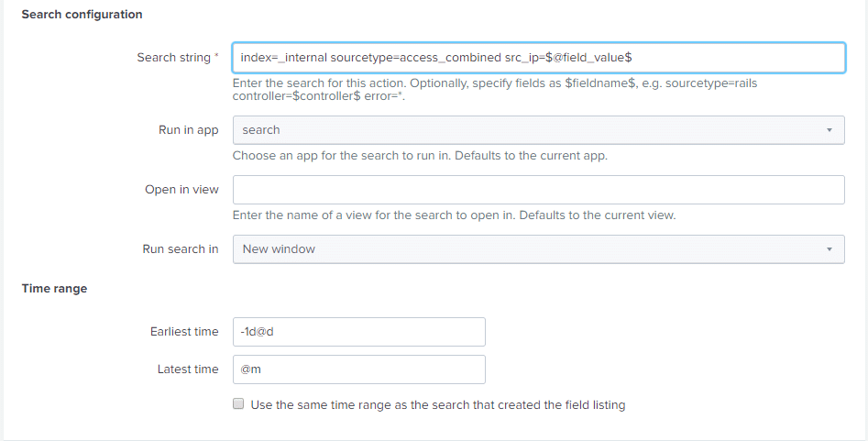Screen dimensions: 868x441
Task: Click the Earliest time input field
Action: (x=358, y=332)
